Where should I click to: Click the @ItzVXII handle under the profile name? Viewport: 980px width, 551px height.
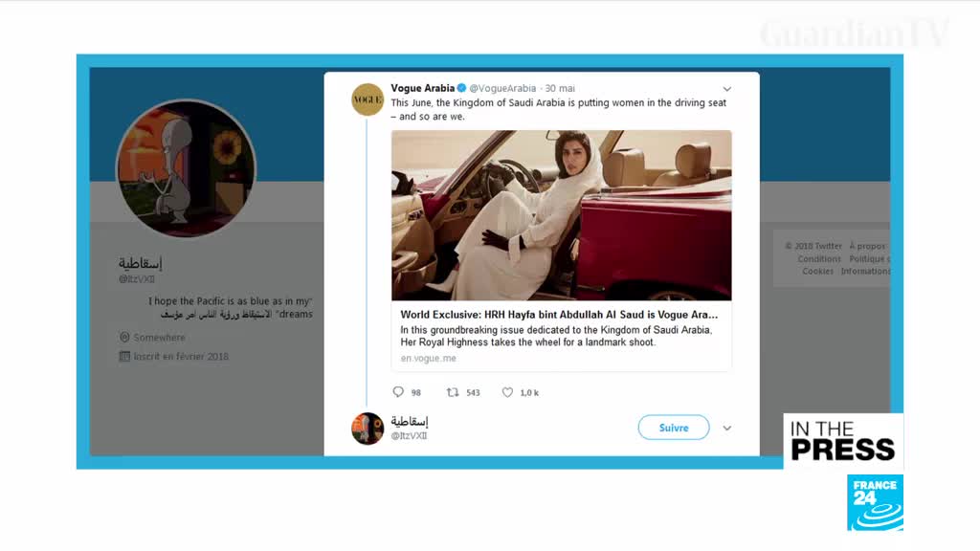(x=137, y=279)
